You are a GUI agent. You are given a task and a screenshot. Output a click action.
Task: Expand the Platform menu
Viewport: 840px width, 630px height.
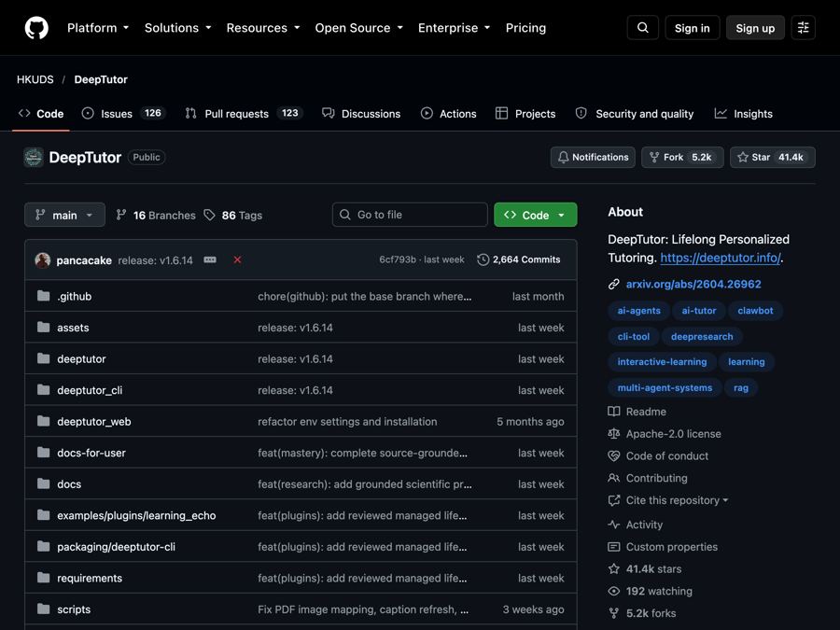point(98,28)
